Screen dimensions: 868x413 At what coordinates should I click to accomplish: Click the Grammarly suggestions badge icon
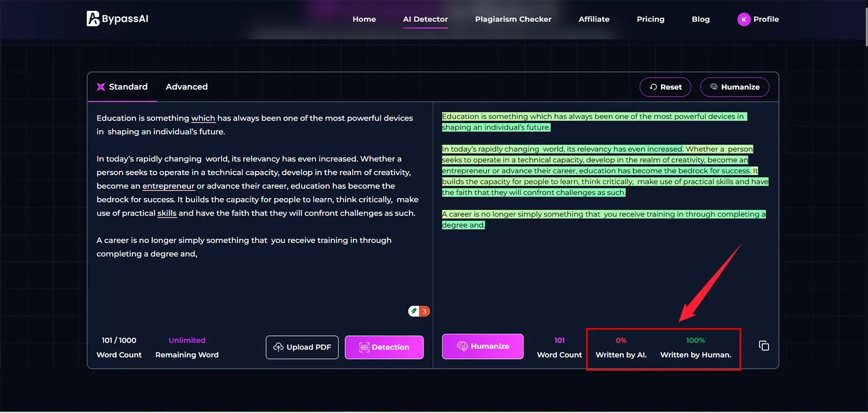[419, 311]
